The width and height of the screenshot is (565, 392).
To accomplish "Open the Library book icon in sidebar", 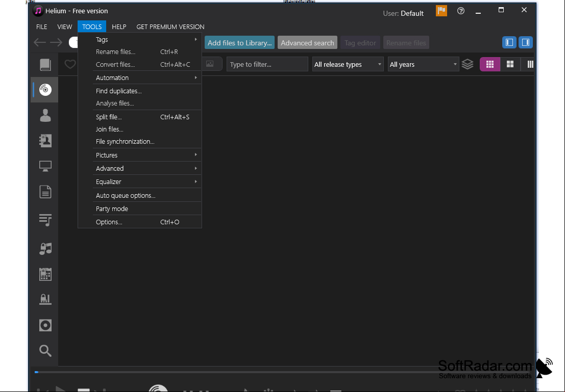I will tap(45, 65).
